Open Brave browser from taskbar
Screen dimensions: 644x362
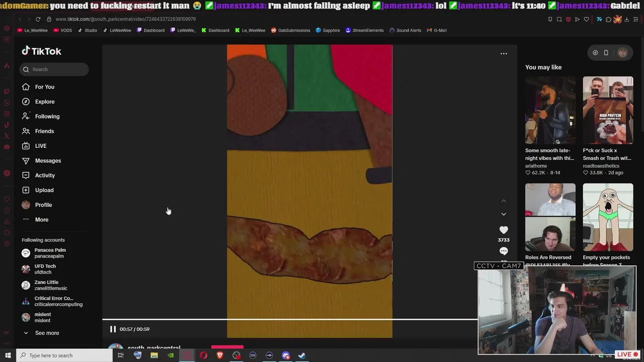pyautogui.click(x=220, y=355)
